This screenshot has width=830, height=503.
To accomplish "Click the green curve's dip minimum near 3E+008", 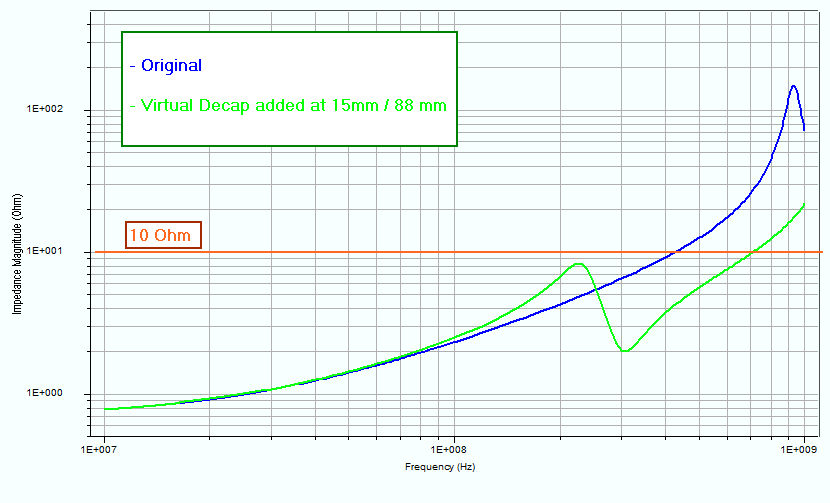I will click(x=626, y=351).
